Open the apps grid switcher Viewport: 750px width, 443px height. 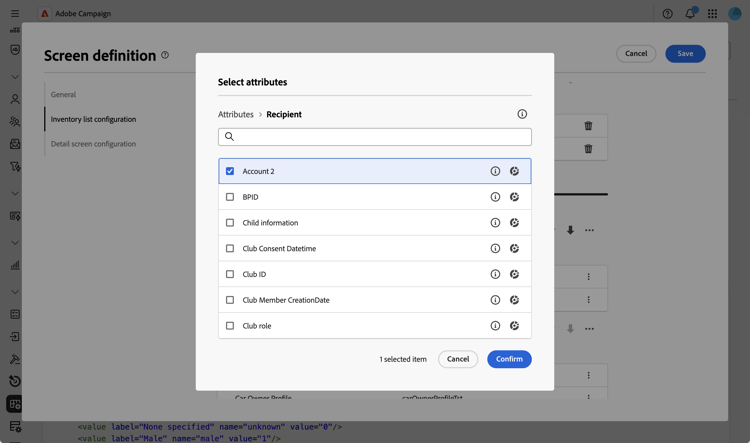712,14
